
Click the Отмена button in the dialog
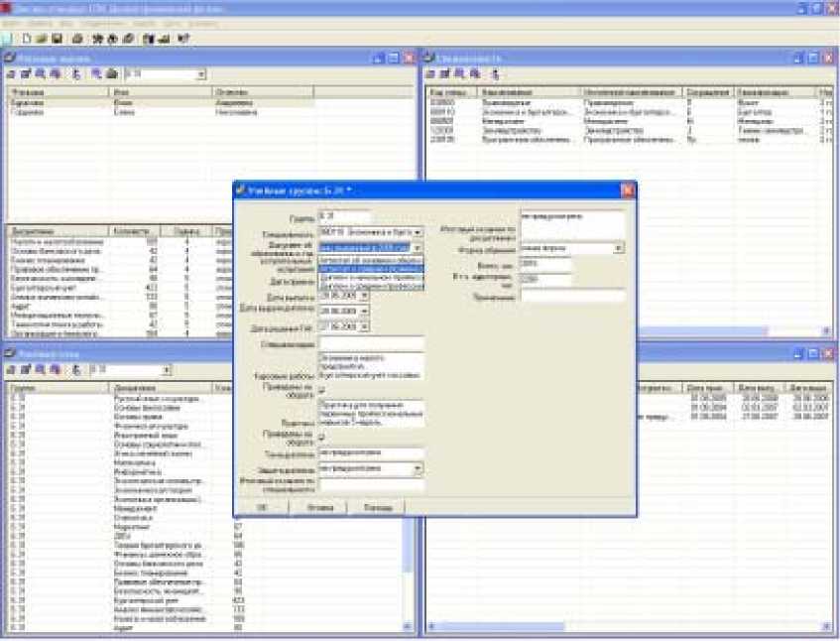point(319,507)
